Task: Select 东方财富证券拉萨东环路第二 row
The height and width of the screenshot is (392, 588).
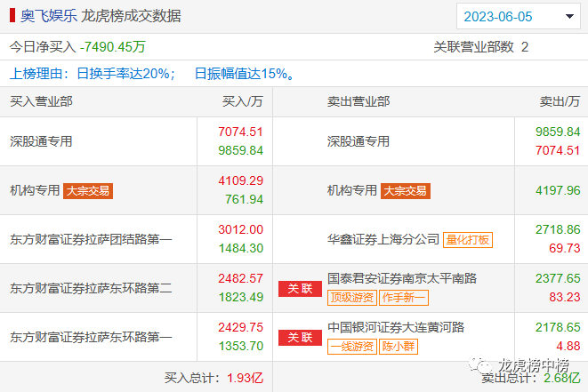Action: click(x=91, y=288)
